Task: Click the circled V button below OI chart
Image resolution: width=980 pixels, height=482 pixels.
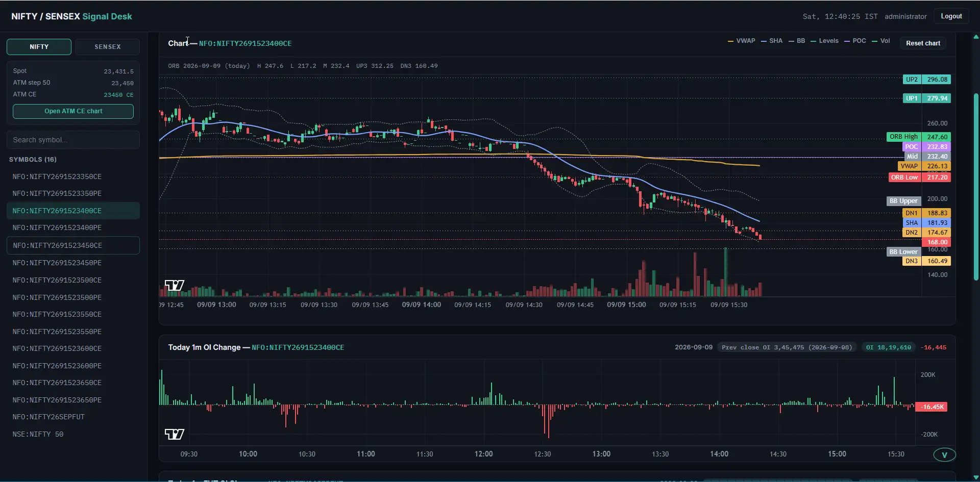Action: 944,455
